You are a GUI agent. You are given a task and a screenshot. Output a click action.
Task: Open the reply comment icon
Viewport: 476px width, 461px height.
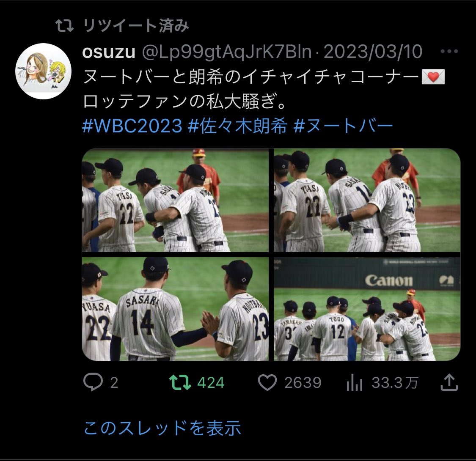(93, 382)
